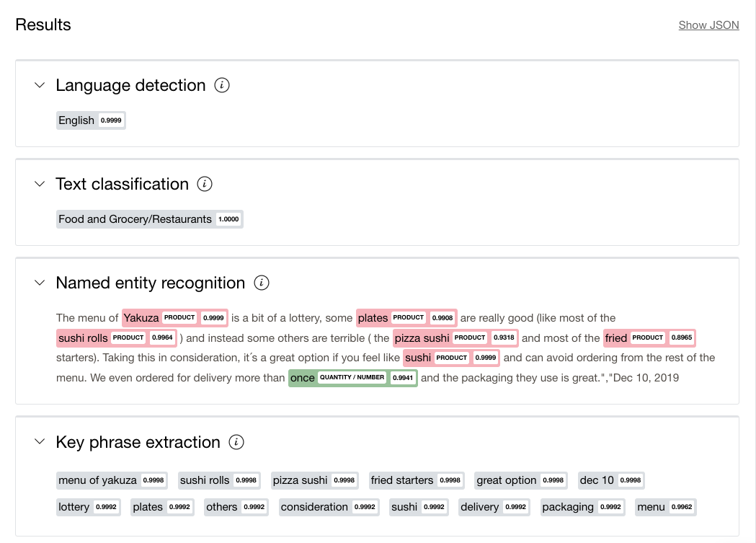Collapse the Language detection section
756x543 pixels.
[x=40, y=85]
